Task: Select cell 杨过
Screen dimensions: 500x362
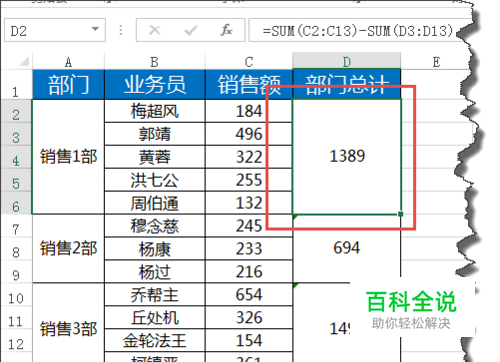Action: point(155,272)
